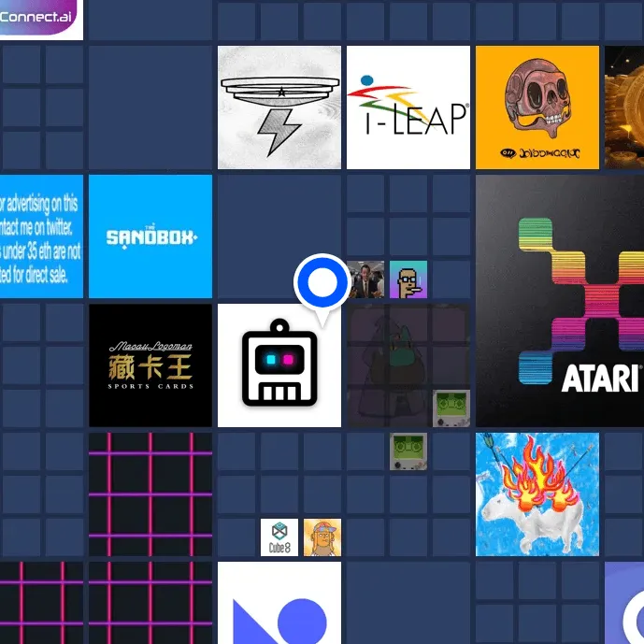644x644 pixels.
Task: Open the lightning bolt emblem tile
Action: click(279, 107)
